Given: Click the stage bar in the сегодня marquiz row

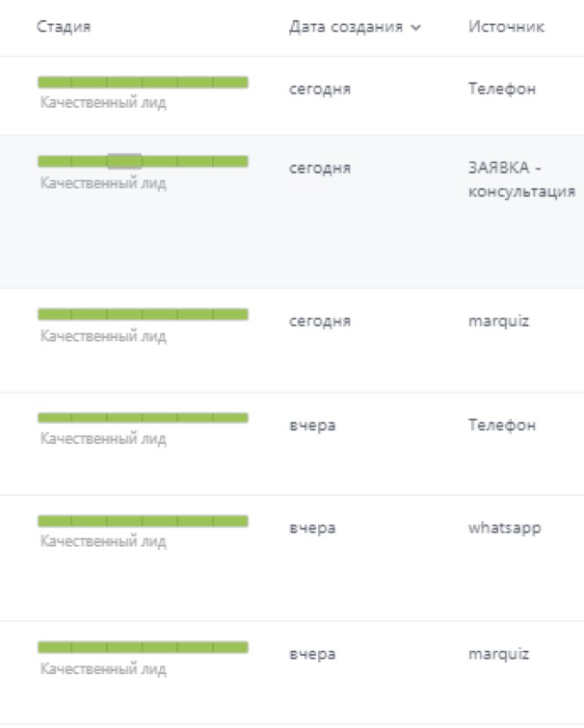Looking at the screenshot, I should coord(143,314).
